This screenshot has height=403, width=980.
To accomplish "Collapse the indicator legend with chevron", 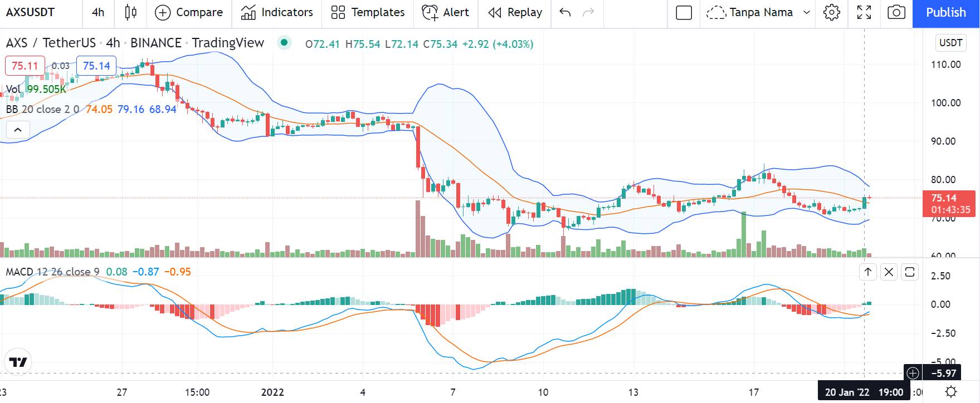I will [x=18, y=130].
